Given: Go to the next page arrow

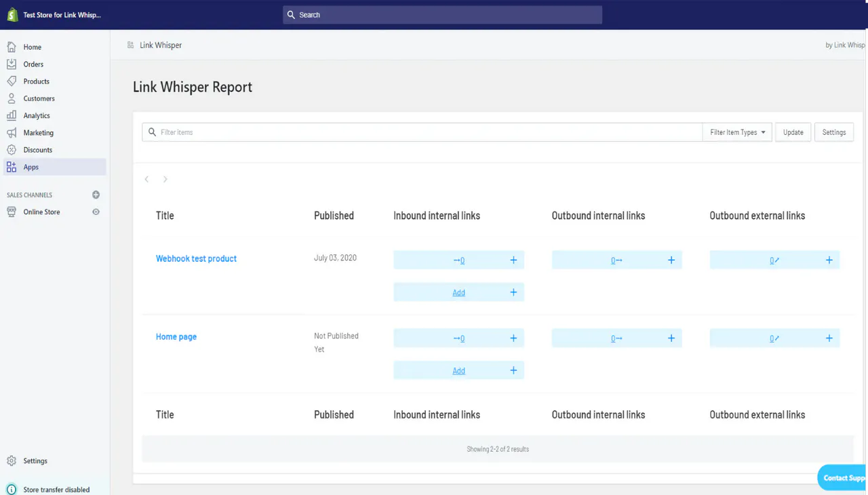Looking at the screenshot, I should 165,179.
